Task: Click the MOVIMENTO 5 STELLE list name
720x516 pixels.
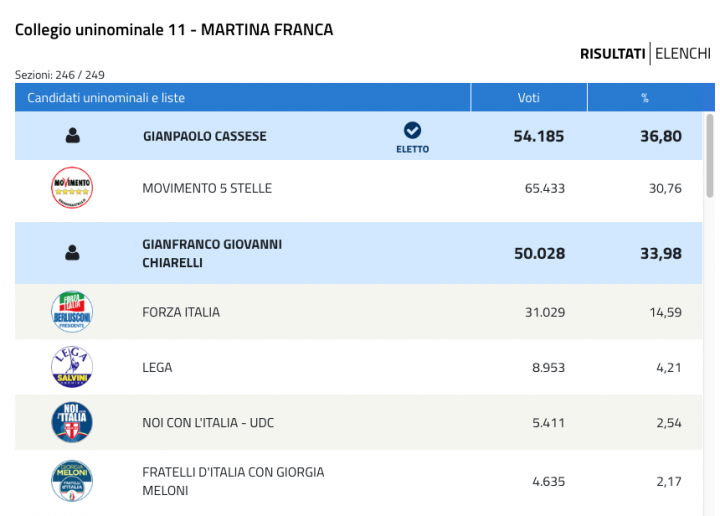Action: pos(207,188)
